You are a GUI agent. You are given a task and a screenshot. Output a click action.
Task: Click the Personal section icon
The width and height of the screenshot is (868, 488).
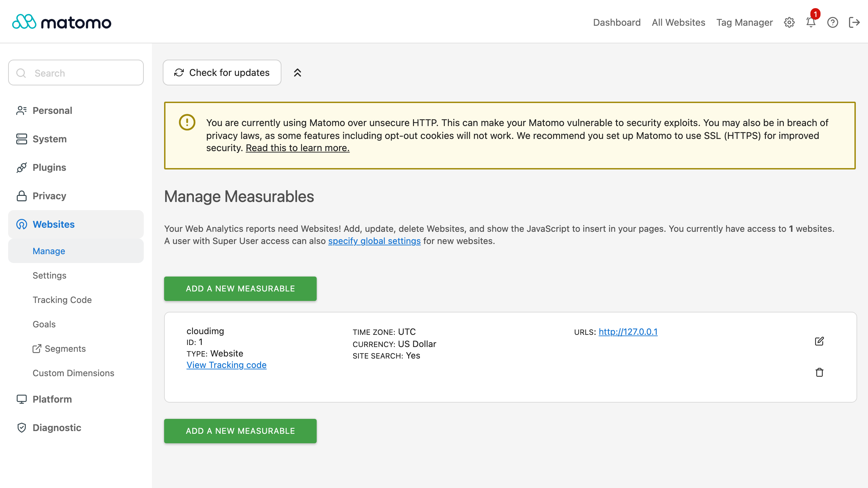tap(21, 110)
